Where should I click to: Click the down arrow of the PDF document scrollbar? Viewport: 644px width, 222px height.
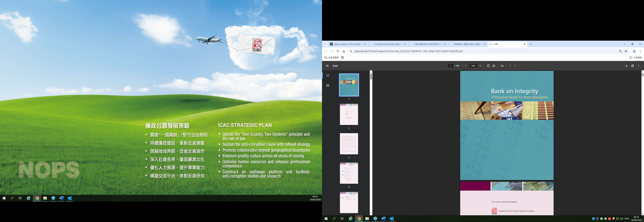642,214
